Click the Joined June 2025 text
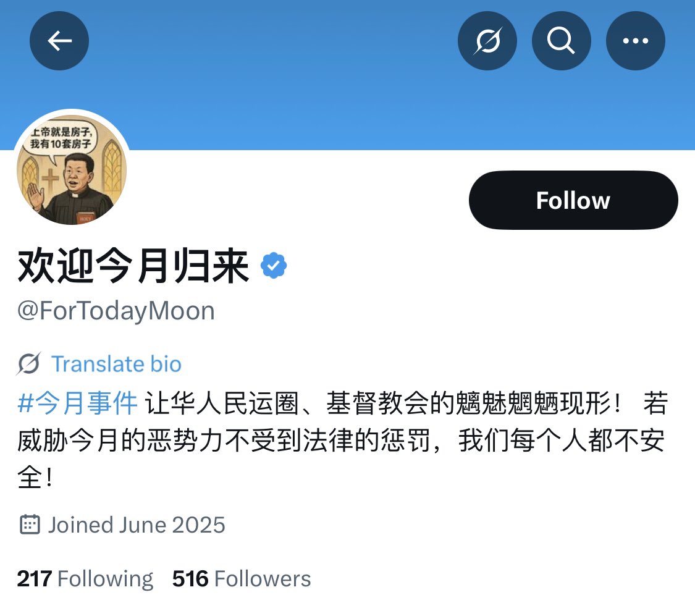Image resolution: width=695 pixels, height=616 pixels. pos(137,525)
